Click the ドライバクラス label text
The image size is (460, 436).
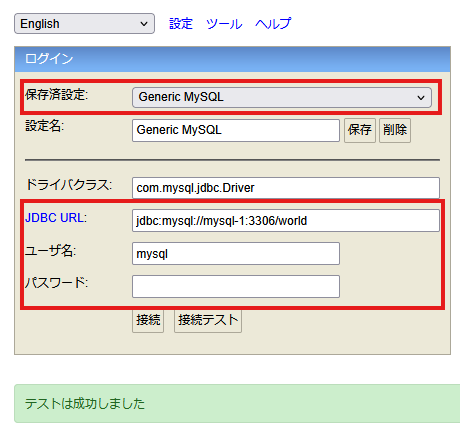click(69, 185)
